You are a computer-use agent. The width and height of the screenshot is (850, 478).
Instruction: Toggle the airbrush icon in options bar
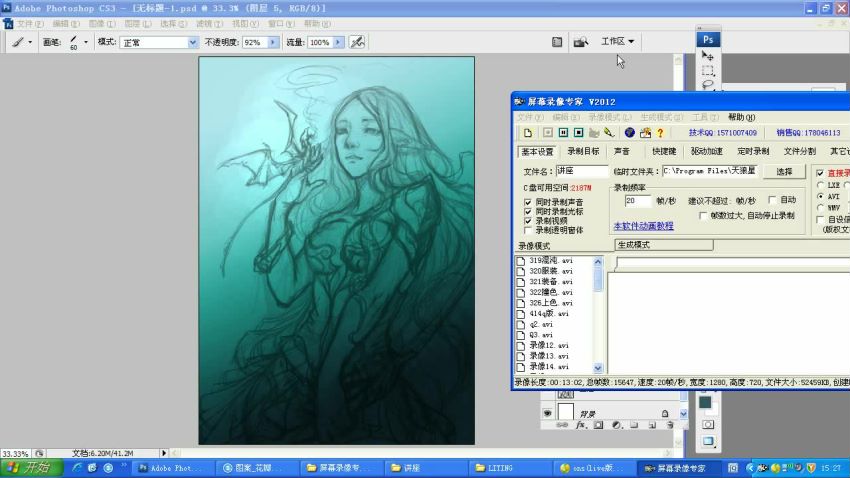(x=357, y=42)
